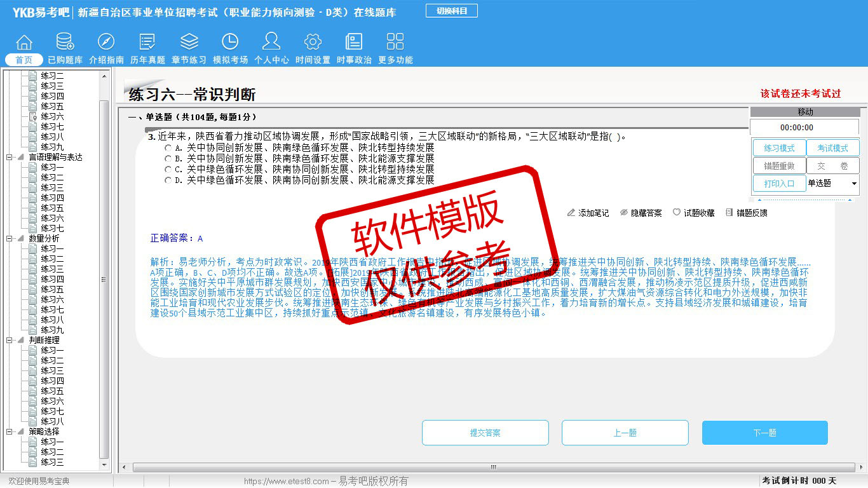Open 更多功能 grid icon

click(x=395, y=43)
